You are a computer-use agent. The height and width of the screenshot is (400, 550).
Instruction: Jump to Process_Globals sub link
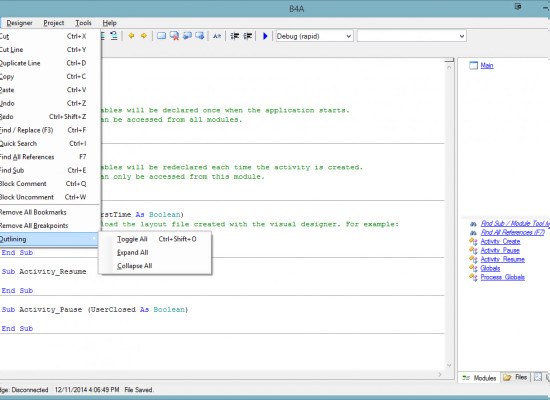502,277
